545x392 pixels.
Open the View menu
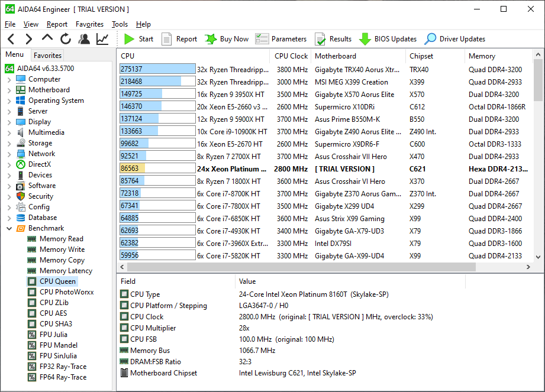[31, 24]
